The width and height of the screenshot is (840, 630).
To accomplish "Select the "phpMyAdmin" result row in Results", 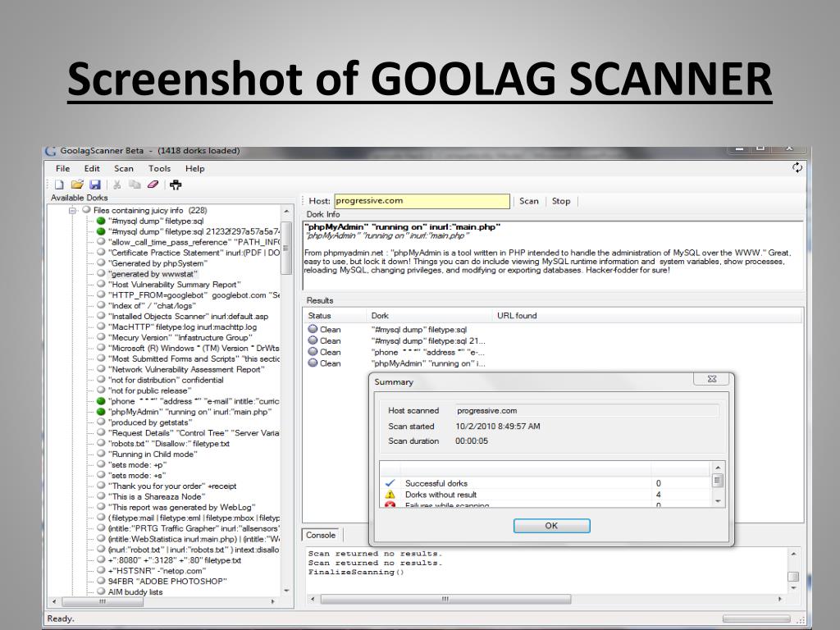I will 552,363.
